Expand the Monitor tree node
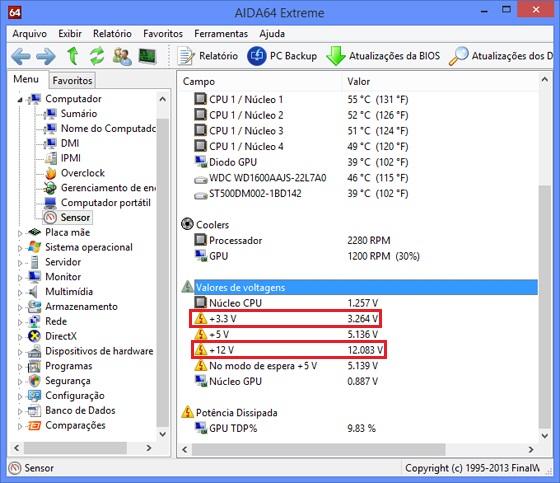Screen dimensions: 560x483 point(20,278)
